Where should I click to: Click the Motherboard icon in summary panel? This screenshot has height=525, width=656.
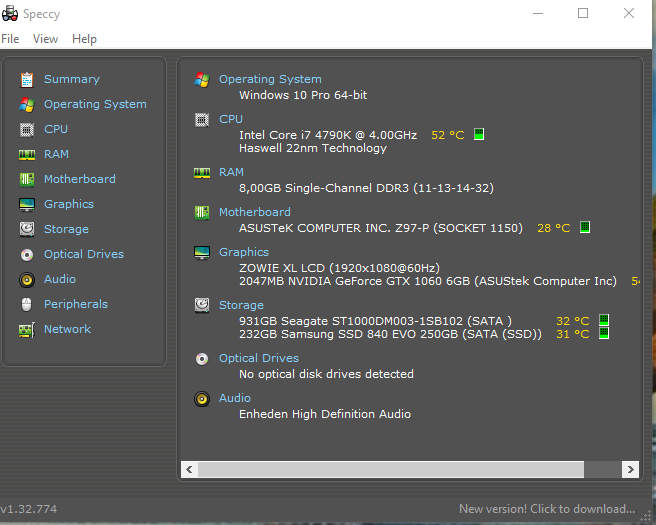202,213
